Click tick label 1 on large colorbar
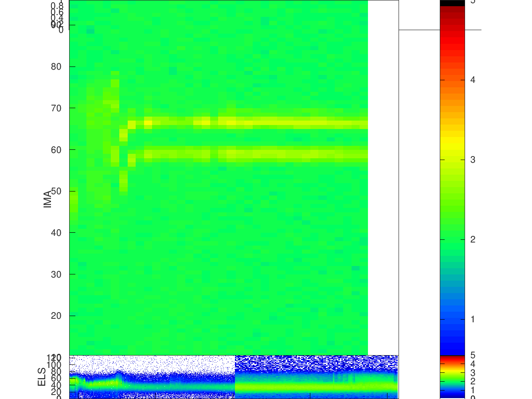The width and height of the screenshot is (532, 399). (x=473, y=319)
